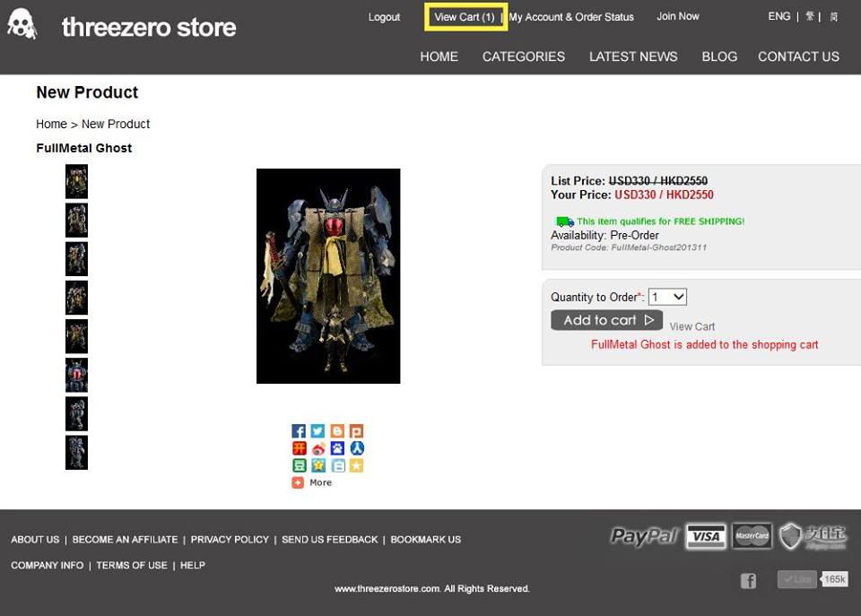The image size is (861, 616).
Task: Open My Account & Order Status
Action: point(571,17)
